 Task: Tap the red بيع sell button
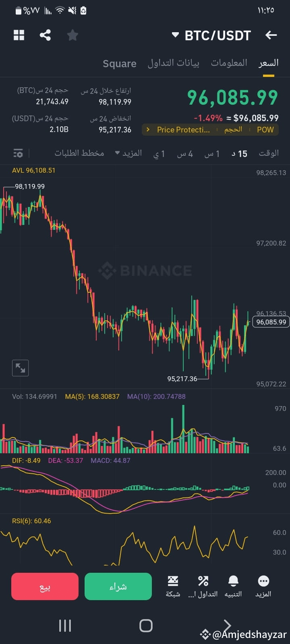[x=45, y=586]
